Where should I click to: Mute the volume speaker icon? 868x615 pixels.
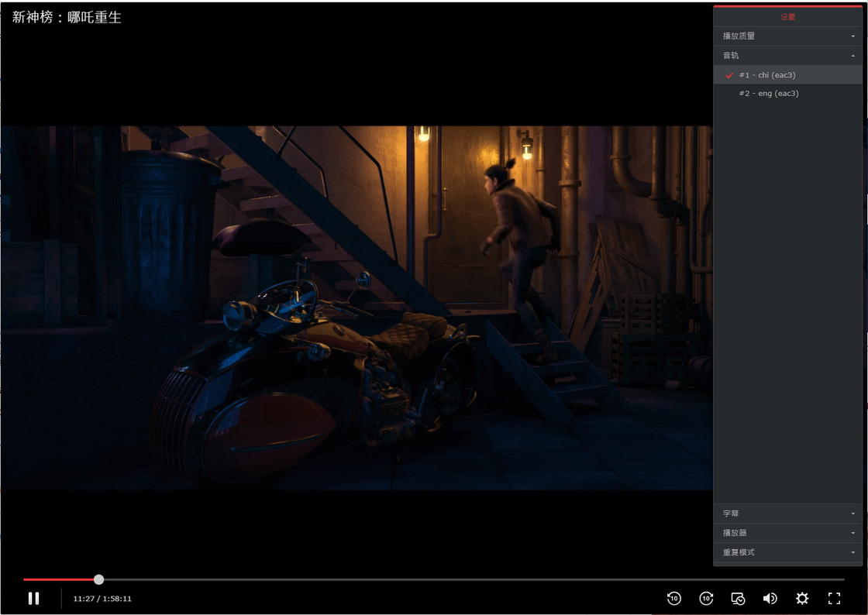[770, 599]
